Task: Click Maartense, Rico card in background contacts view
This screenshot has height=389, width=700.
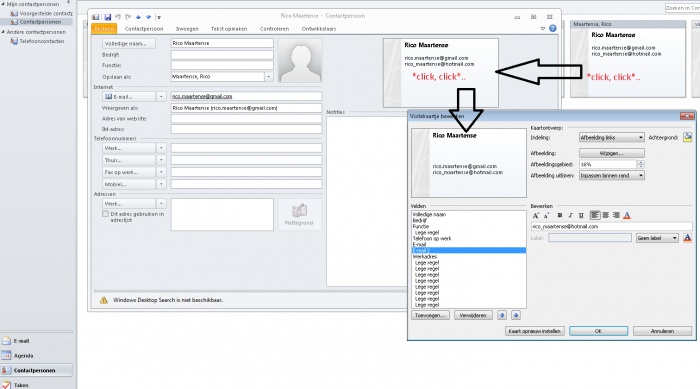Action: click(628, 59)
